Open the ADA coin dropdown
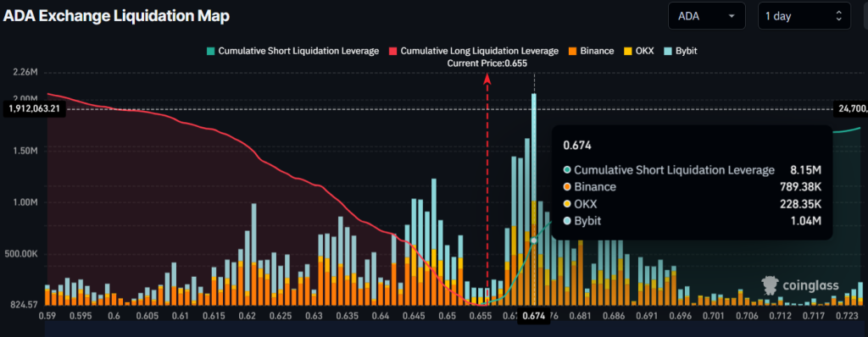This screenshot has width=868, height=337. tap(707, 16)
